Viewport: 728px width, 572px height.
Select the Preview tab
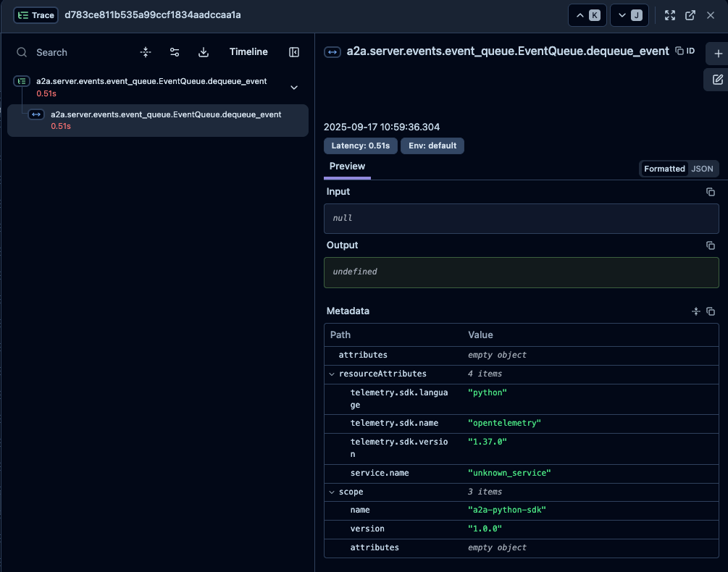[x=347, y=167]
